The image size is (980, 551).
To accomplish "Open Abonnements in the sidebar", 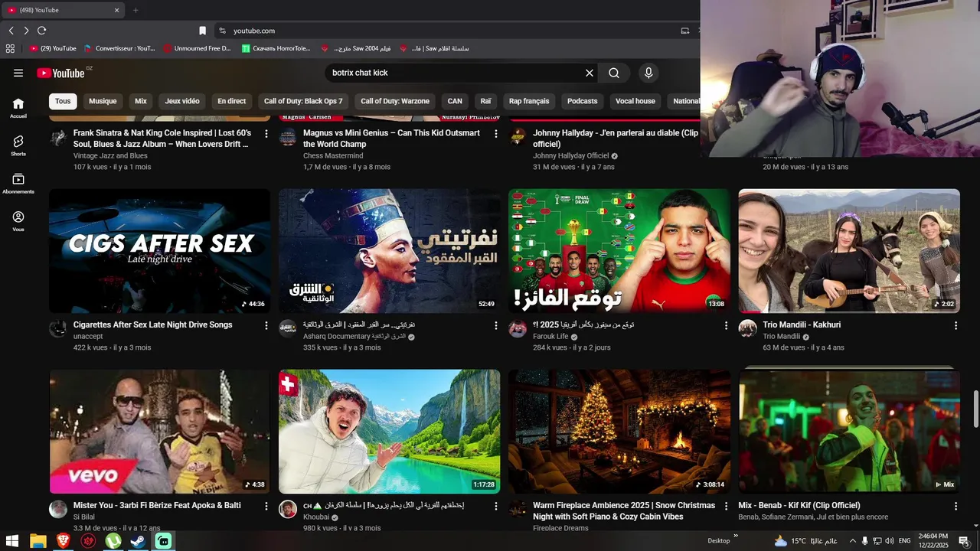I will (x=18, y=184).
